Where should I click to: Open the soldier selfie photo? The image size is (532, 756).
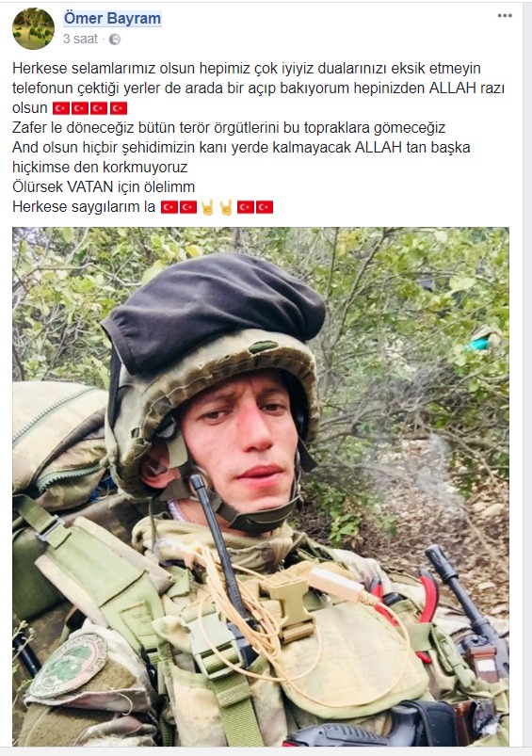click(x=261, y=486)
